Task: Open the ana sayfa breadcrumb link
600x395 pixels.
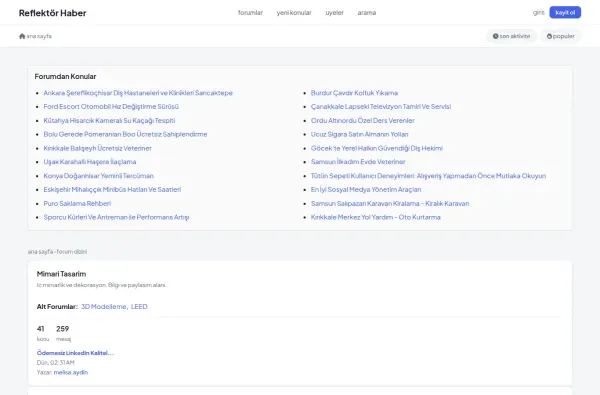Action: click(39, 36)
